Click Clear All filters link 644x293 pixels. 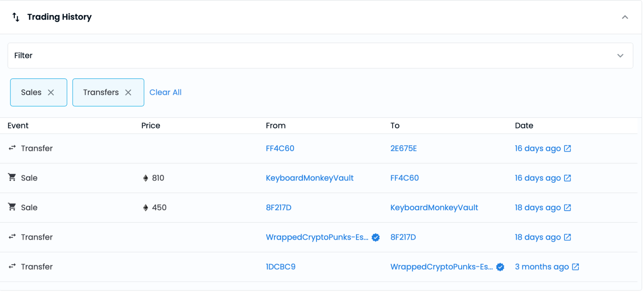point(165,93)
